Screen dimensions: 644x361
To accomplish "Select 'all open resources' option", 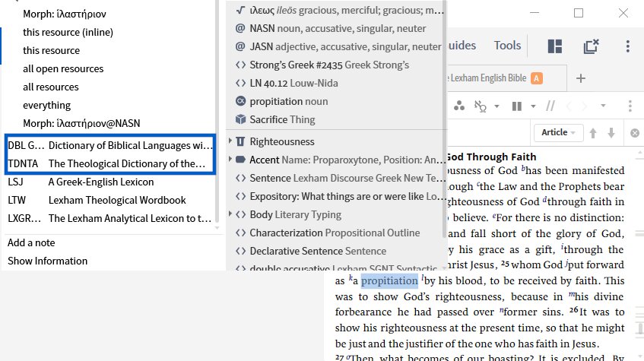I will pyautogui.click(x=63, y=68).
